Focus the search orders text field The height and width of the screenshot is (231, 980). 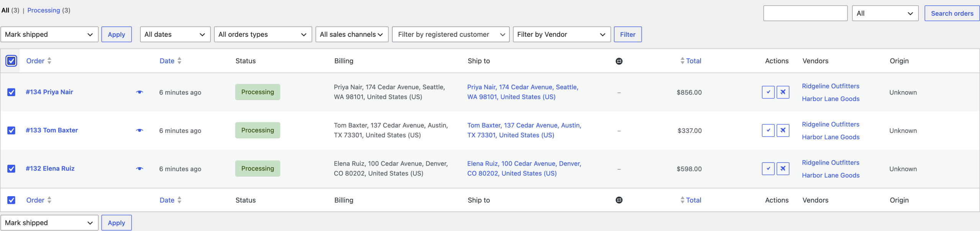805,13
